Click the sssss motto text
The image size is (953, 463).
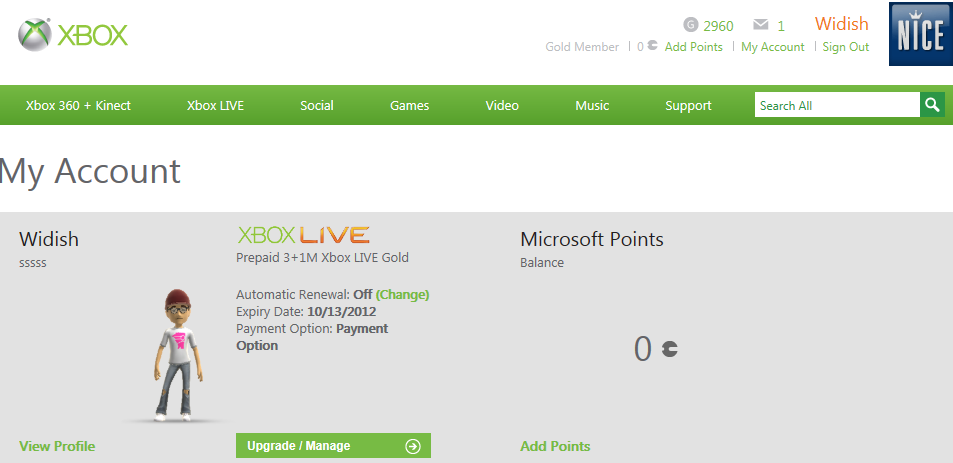(x=33, y=264)
